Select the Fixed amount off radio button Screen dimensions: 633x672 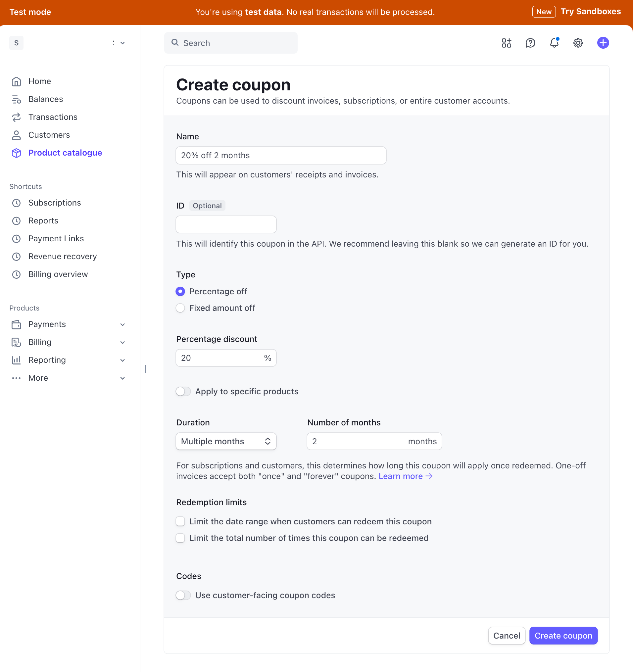click(x=180, y=308)
